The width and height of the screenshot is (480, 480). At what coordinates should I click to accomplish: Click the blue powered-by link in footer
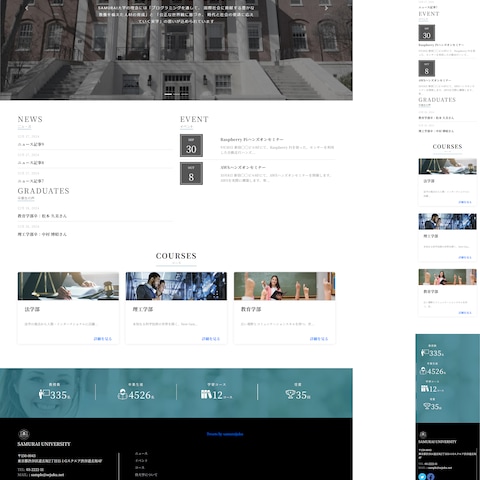tap(225, 434)
